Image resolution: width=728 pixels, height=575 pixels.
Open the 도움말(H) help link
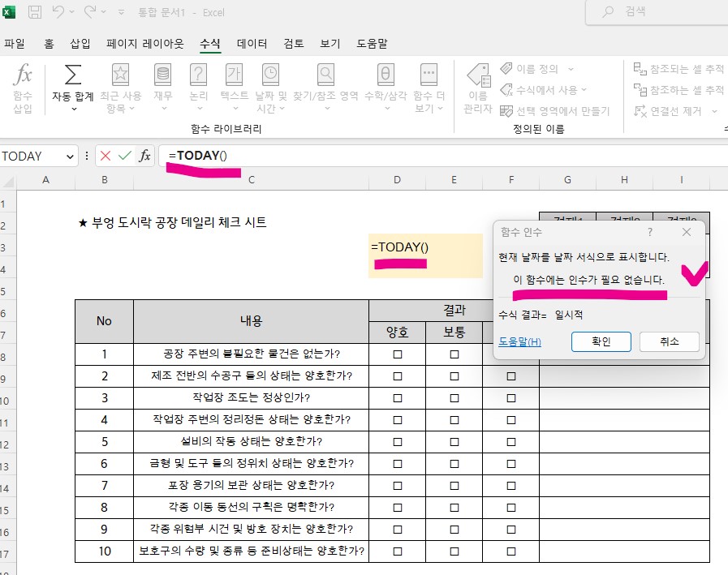(x=520, y=341)
